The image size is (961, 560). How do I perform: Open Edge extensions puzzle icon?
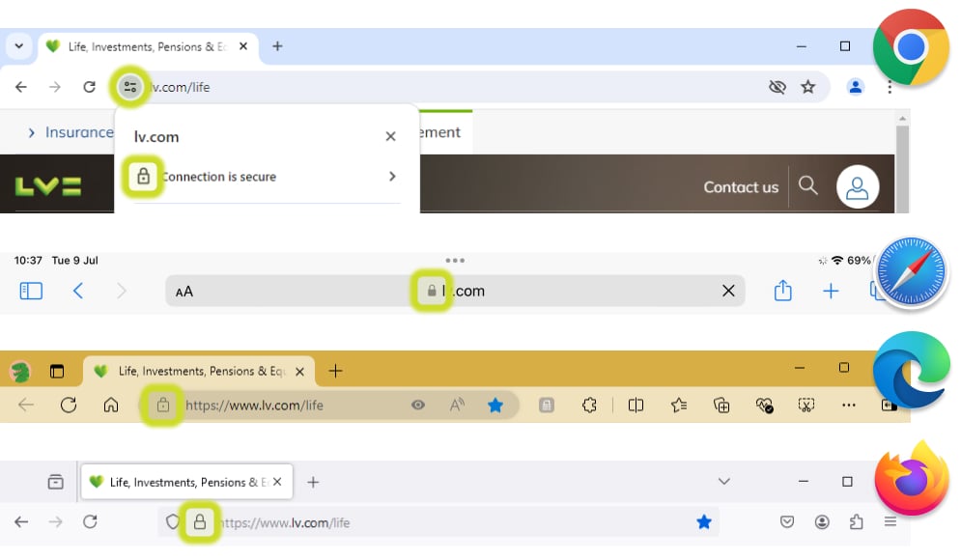[589, 405]
